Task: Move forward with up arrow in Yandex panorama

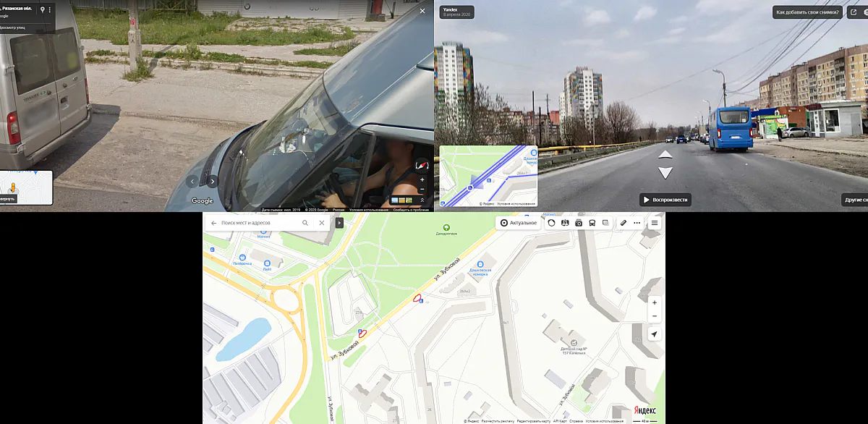Action: click(665, 154)
